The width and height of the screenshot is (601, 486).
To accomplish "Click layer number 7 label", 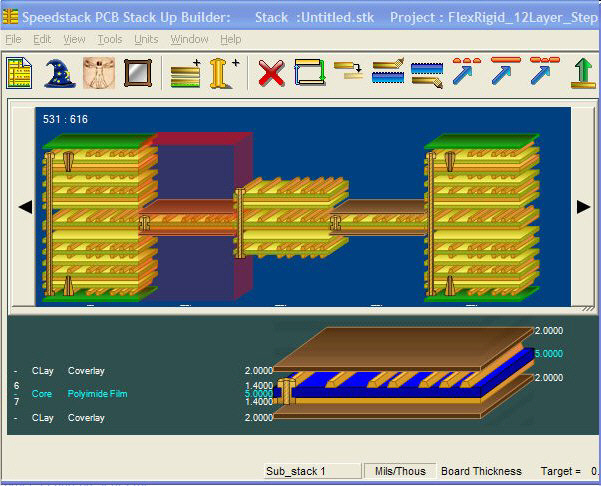I will 16,402.
